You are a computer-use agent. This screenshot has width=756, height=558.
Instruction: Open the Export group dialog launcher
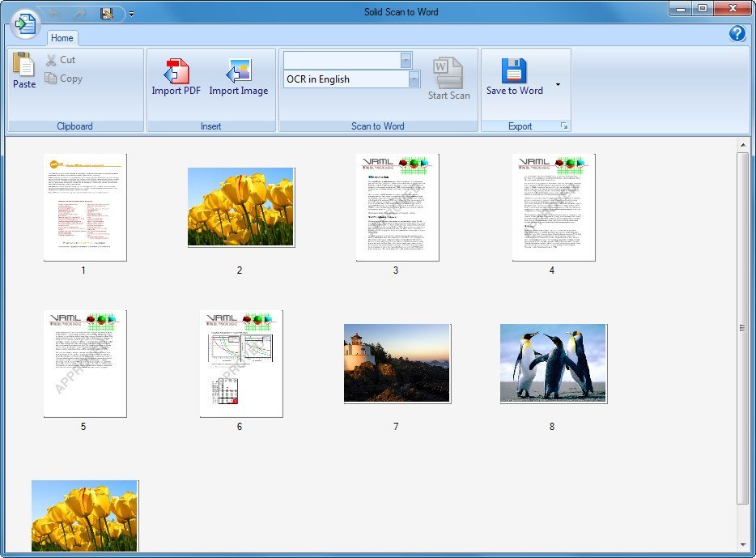coord(564,126)
